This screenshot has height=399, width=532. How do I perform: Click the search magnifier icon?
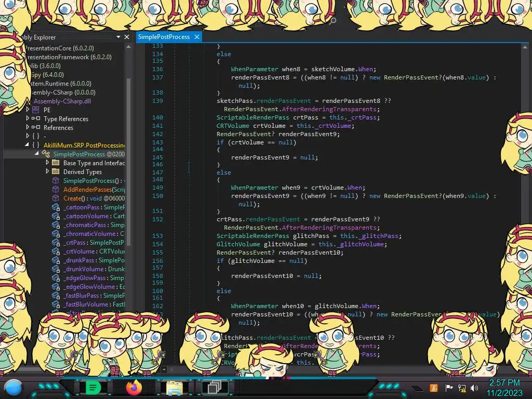(332, 21)
